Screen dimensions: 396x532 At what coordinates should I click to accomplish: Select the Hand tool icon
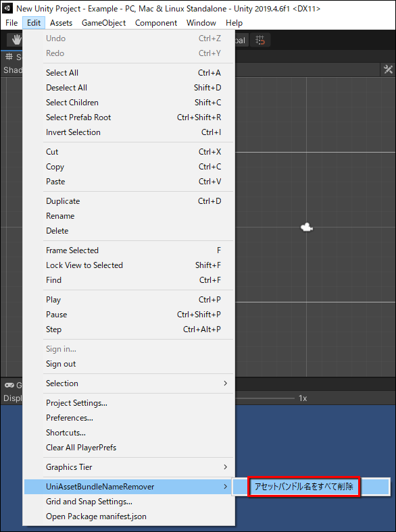[x=16, y=40]
